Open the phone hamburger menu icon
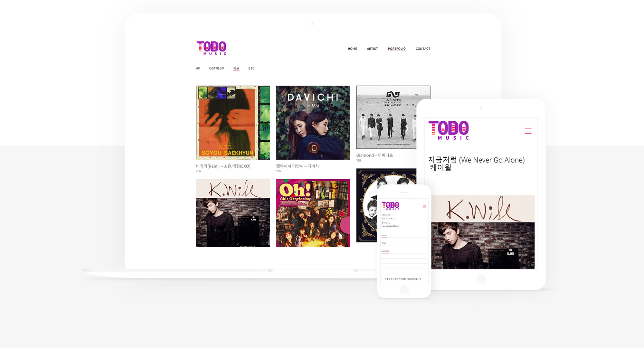644x348 pixels. click(x=424, y=206)
